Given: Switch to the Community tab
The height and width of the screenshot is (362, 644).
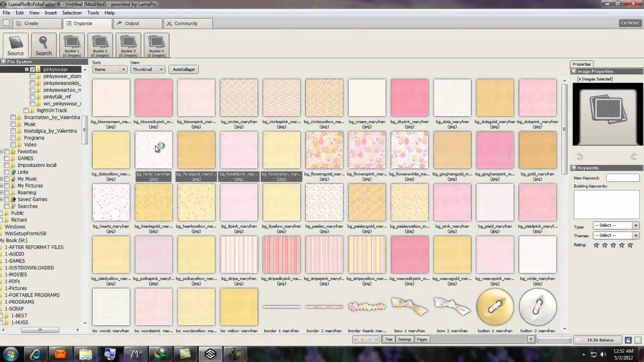Looking at the screenshot, I should pyautogui.click(x=188, y=23).
